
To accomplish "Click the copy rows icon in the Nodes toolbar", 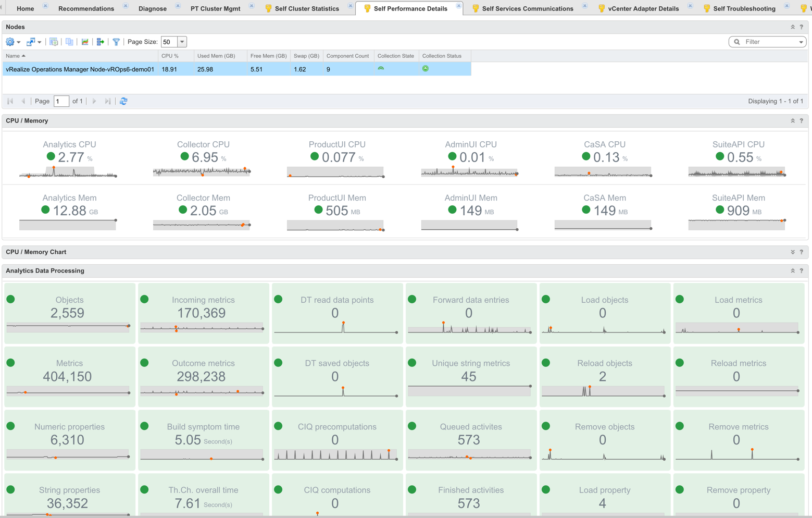I will (x=69, y=42).
